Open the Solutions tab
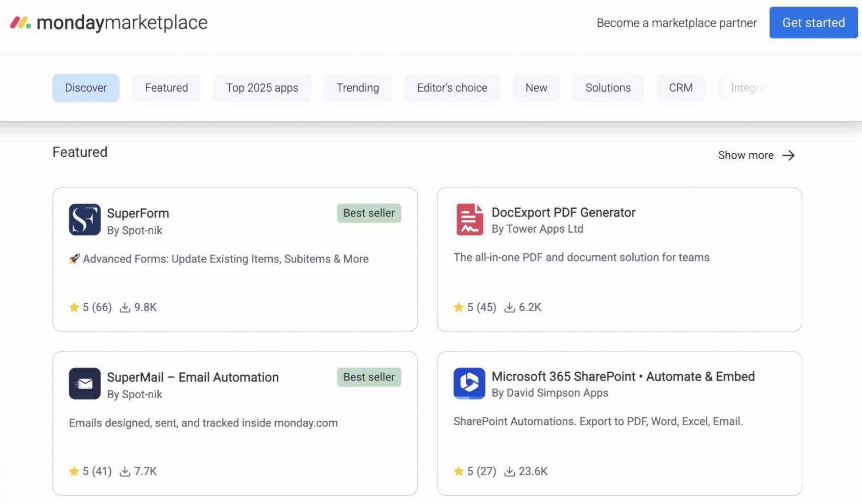Image resolution: width=862 pixels, height=504 pixels. click(608, 88)
